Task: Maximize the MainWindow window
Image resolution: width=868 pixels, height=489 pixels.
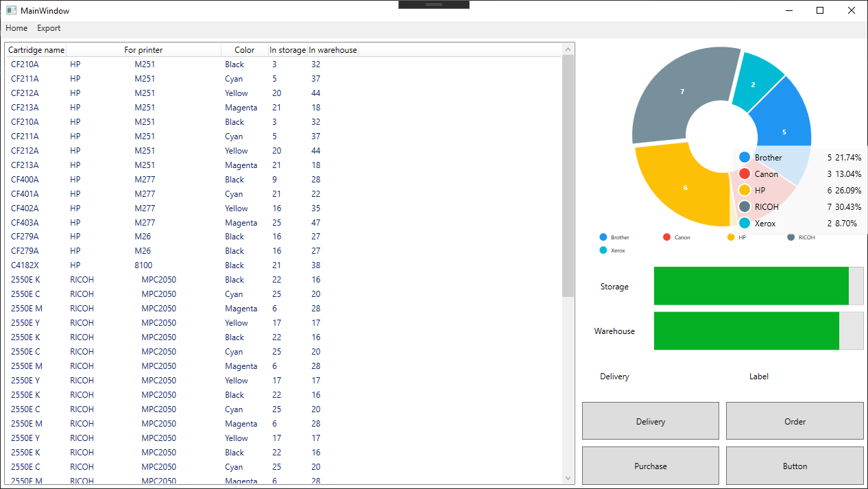Action: point(820,10)
